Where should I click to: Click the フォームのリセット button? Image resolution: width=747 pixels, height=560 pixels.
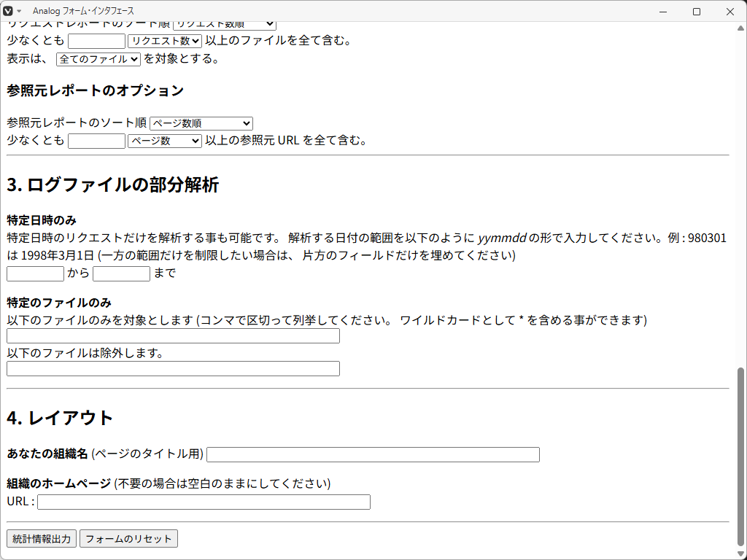(x=128, y=539)
